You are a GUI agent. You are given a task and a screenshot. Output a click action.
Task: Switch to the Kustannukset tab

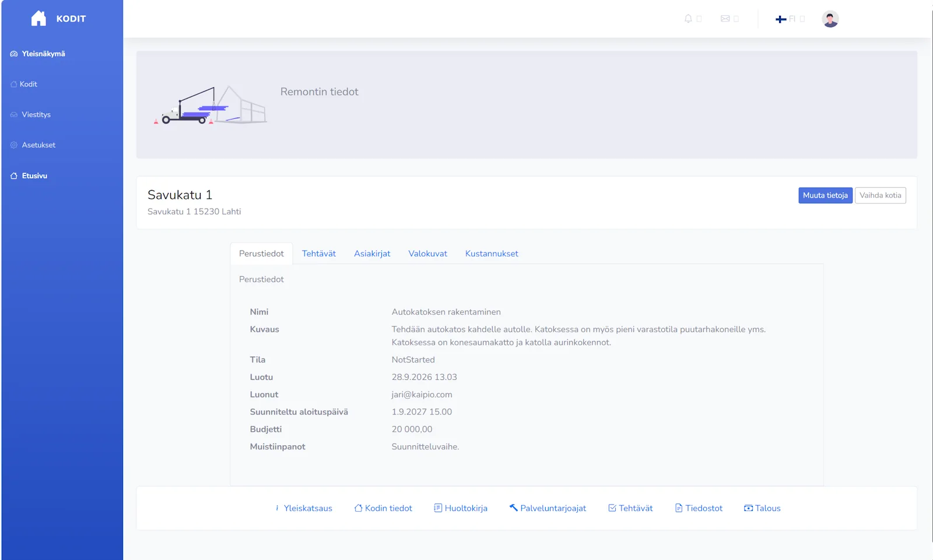(492, 253)
